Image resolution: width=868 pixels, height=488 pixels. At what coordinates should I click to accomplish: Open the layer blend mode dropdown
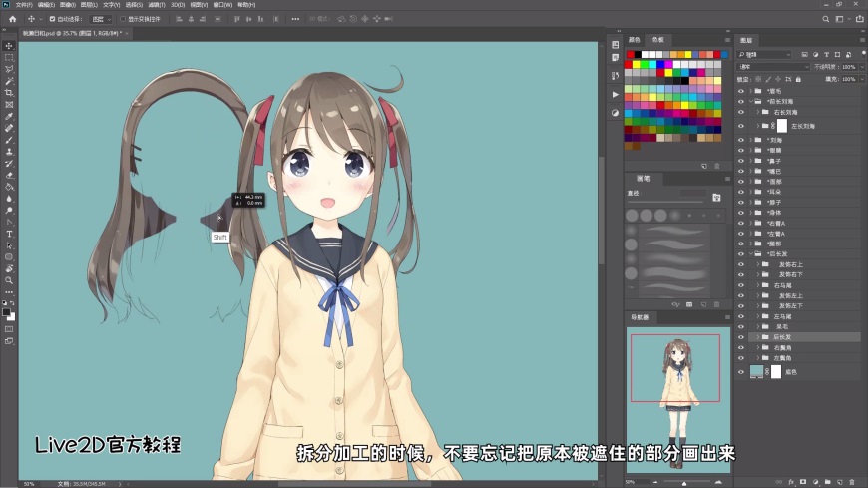click(x=774, y=67)
